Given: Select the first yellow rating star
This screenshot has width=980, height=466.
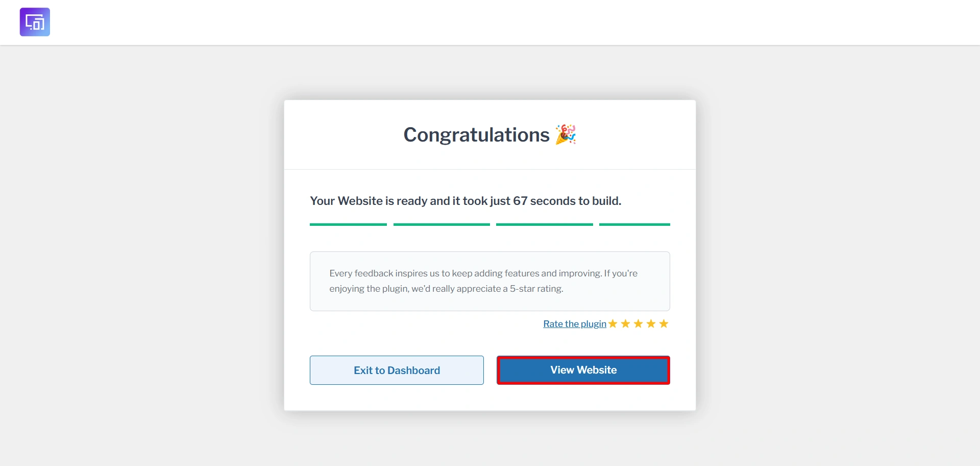Looking at the screenshot, I should pyautogui.click(x=613, y=323).
